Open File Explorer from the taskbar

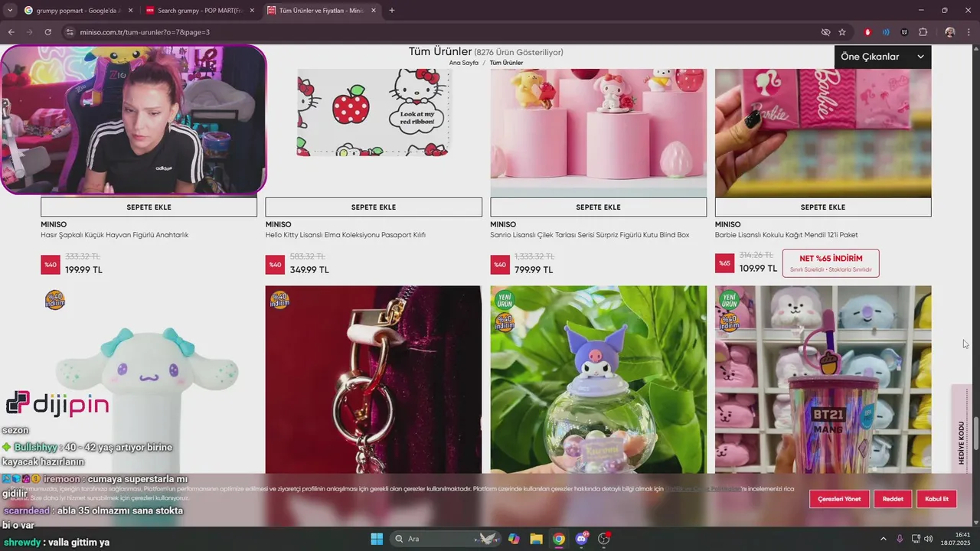point(536,539)
